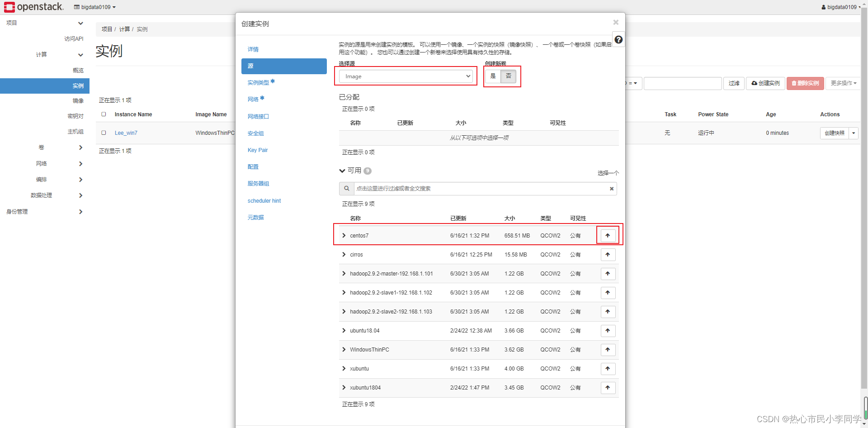Go to 网络 step in wizard
868x428 pixels.
(x=253, y=100)
